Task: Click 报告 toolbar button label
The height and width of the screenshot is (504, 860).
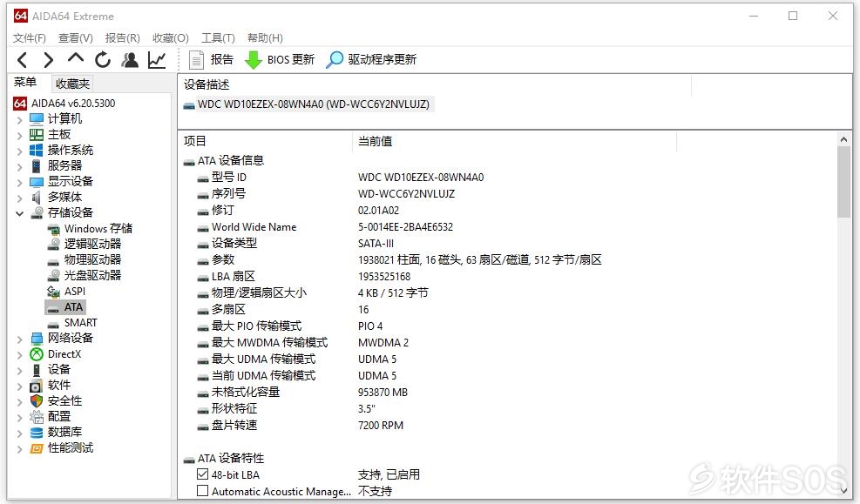Action: click(x=221, y=60)
